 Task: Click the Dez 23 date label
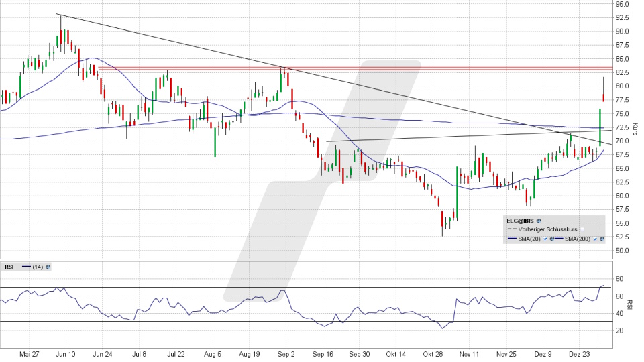580,354
